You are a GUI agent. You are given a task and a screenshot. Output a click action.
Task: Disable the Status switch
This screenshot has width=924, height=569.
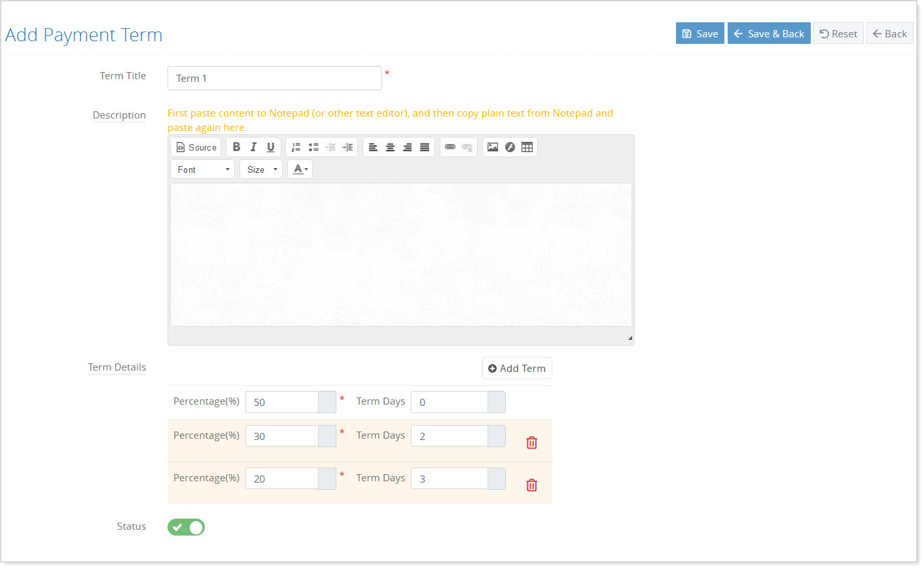[186, 526]
